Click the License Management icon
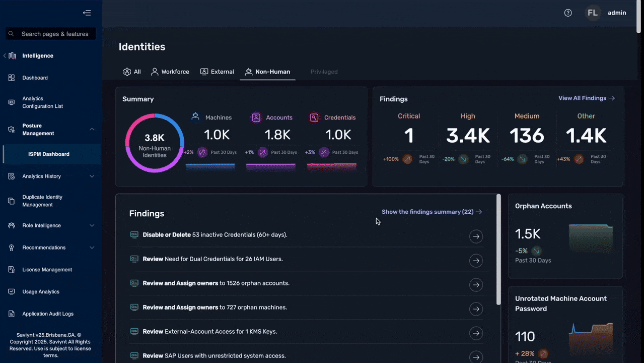Image resolution: width=644 pixels, height=363 pixels. point(12,270)
